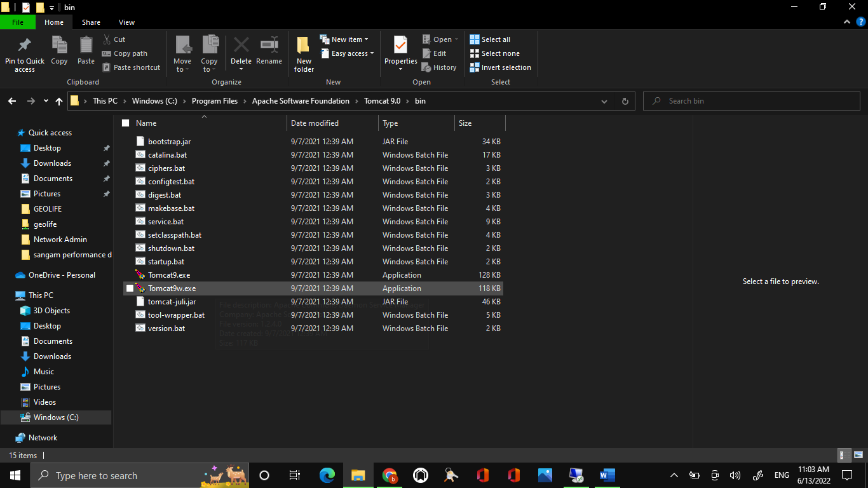This screenshot has width=868, height=488.
Task: Click the Cut scissors command
Action: tap(114, 39)
